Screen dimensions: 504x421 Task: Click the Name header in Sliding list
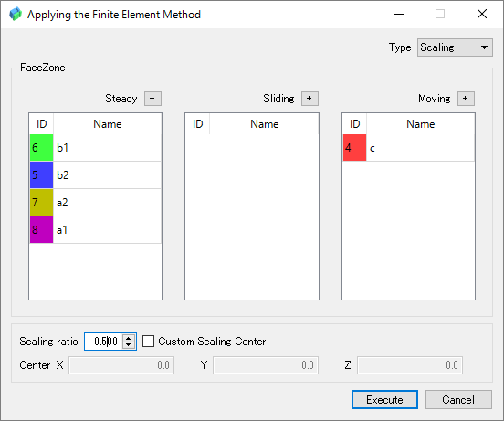pos(264,123)
